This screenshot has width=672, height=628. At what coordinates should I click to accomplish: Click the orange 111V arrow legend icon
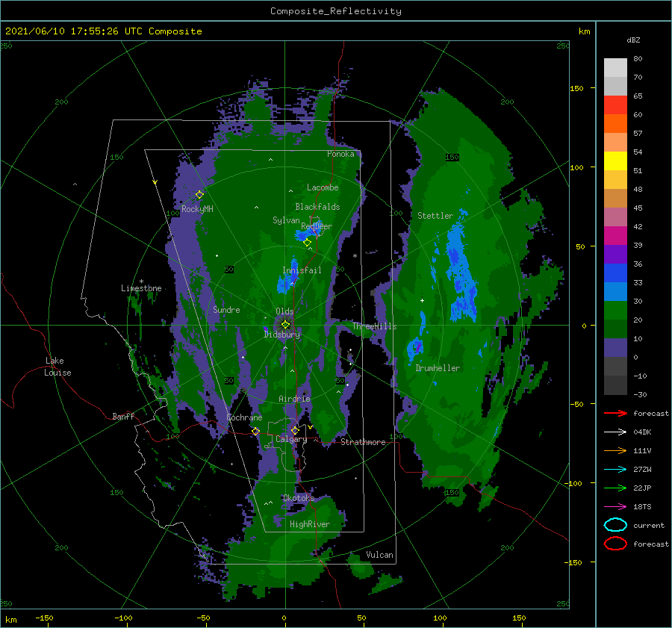pos(615,450)
